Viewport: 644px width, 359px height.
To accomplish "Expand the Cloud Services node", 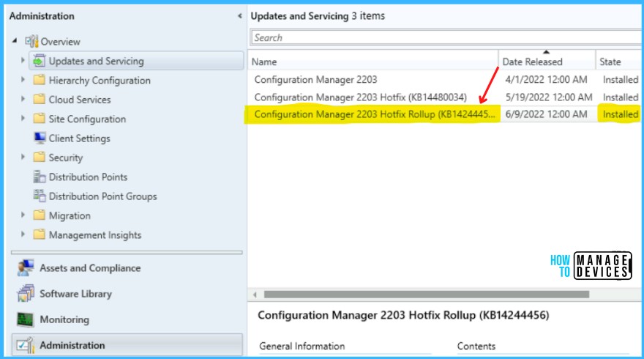I will pos(23,99).
